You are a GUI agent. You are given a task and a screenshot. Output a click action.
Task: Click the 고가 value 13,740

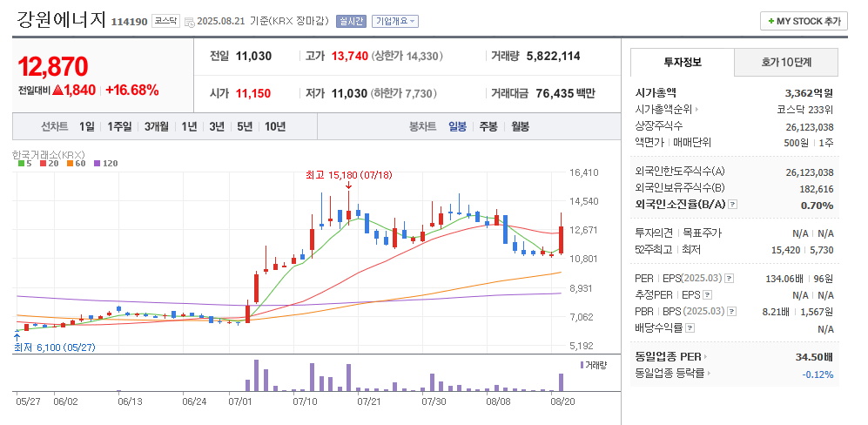[350, 56]
